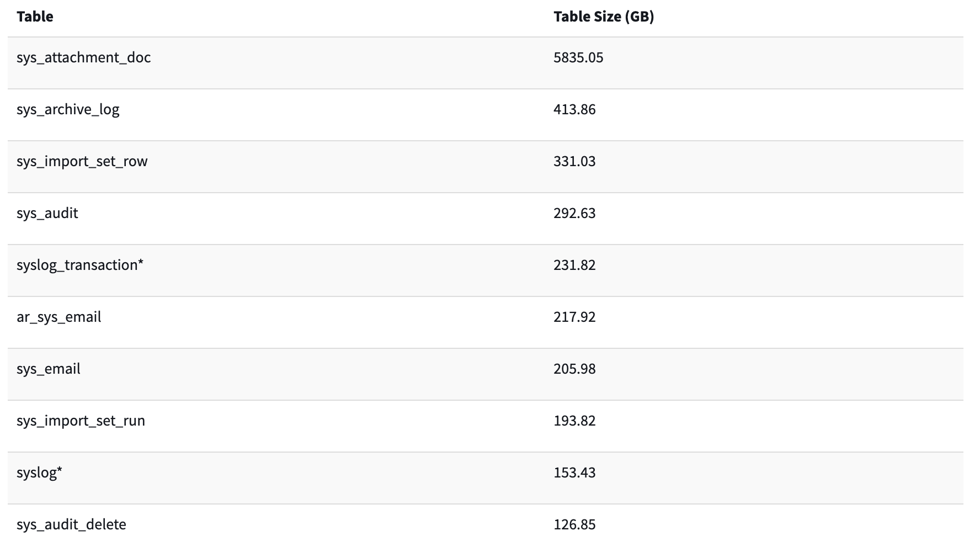
Task: Click the sys_archive_log row name
Action: 68,109
